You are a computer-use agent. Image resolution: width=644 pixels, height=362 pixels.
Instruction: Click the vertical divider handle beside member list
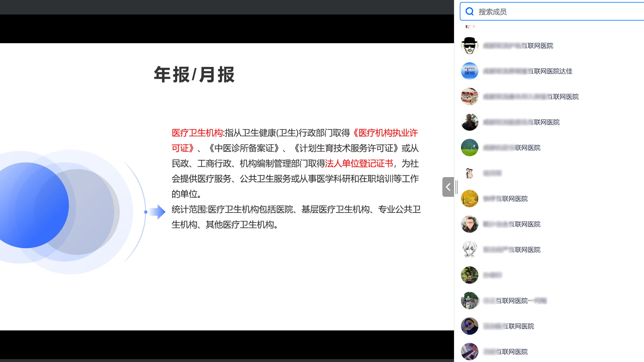tap(457, 187)
